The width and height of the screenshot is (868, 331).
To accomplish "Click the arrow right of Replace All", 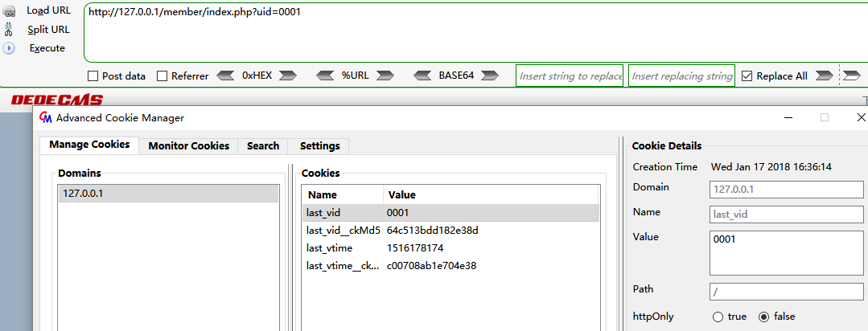I will [x=825, y=76].
